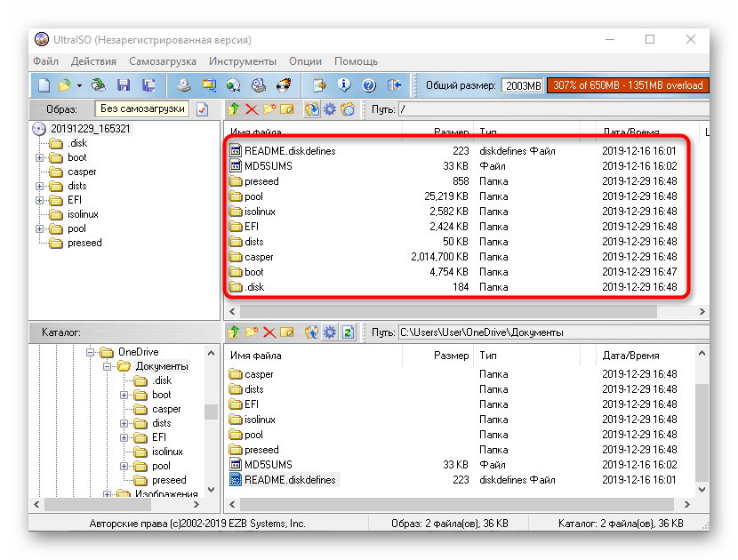
Task: Go up one folder in image pane
Action: (x=233, y=109)
